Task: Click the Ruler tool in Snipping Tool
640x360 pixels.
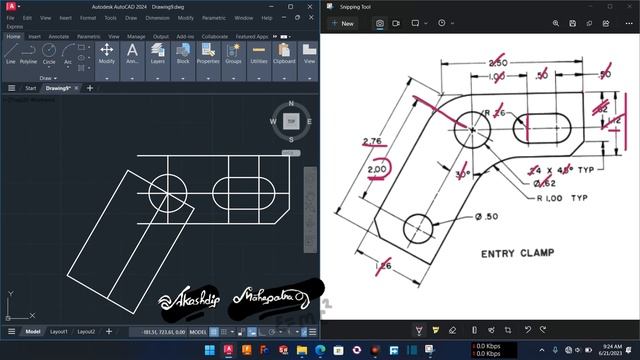Action: [x=474, y=330]
